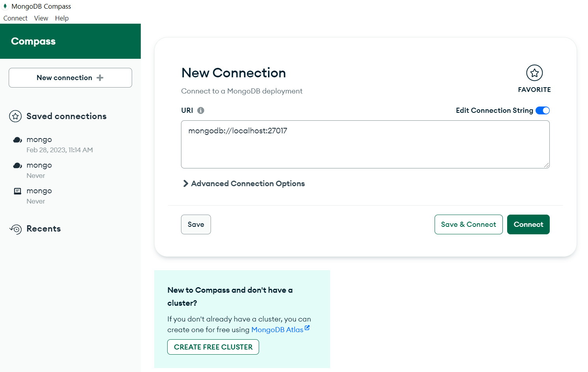Viewport: 588px width, 372px height.
Task: Click the New connection button
Action: click(70, 78)
